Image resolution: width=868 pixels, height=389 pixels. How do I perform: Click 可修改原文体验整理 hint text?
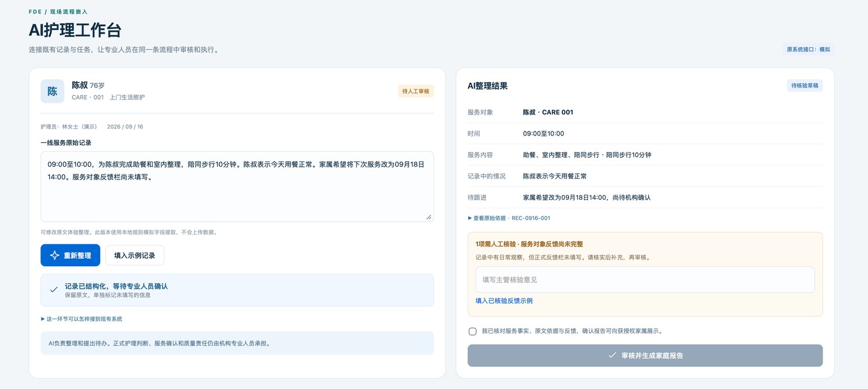[129, 232]
